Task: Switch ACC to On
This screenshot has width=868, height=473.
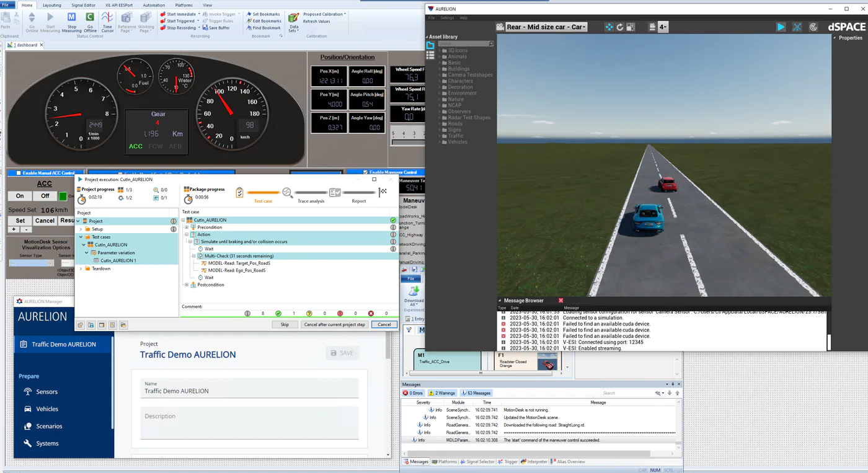Action: tap(20, 196)
